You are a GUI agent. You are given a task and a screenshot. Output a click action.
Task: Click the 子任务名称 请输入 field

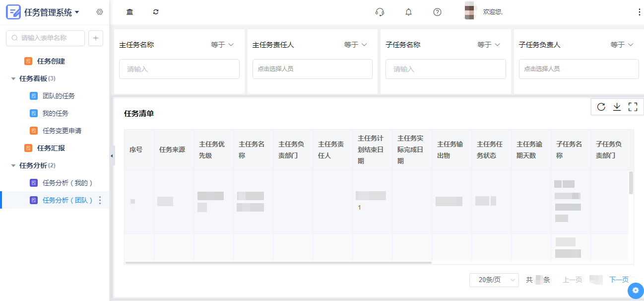click(x=446, y=69)
